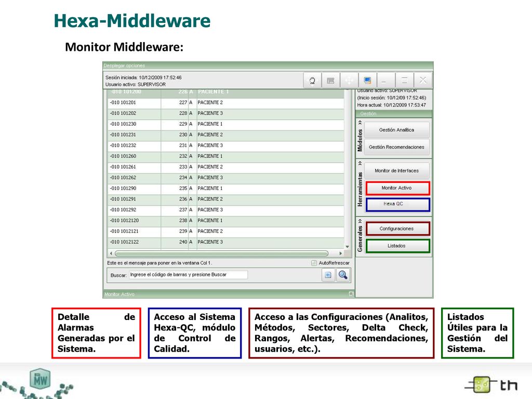Screen dimensions: 532x399
Task: Click the four-arrow move icon
Action: tap(349, 81)
